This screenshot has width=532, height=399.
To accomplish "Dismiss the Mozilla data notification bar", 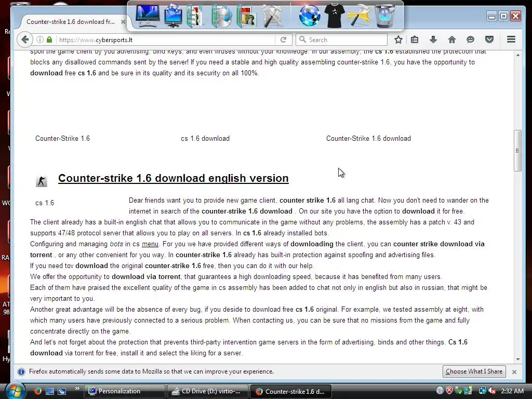I will click(x=514, y=372).
